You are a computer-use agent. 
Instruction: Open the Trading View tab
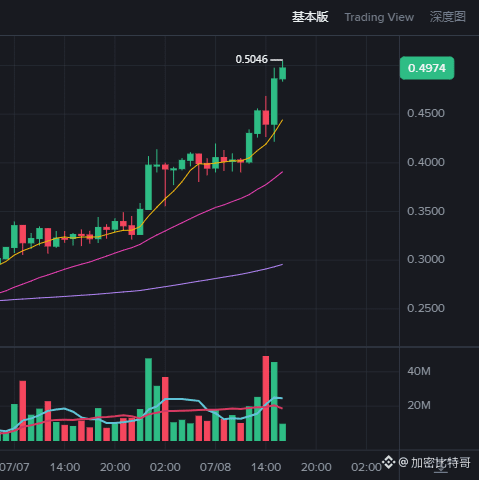tap(379, 17)
